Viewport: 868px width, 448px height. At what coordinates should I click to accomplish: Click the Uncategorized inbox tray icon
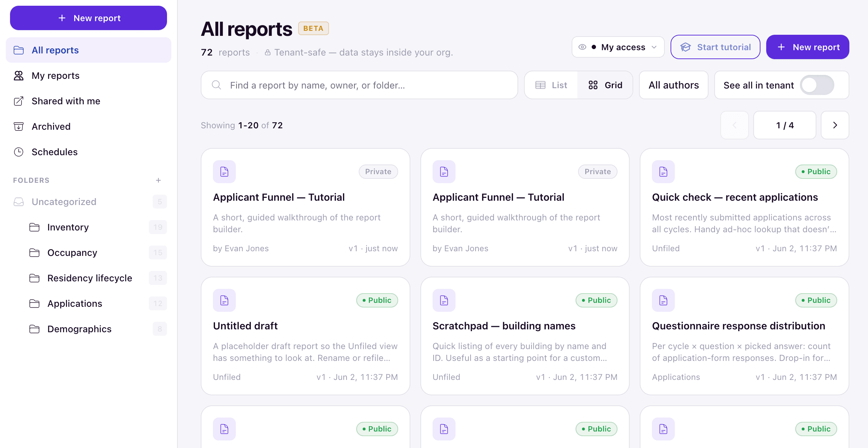19,202
